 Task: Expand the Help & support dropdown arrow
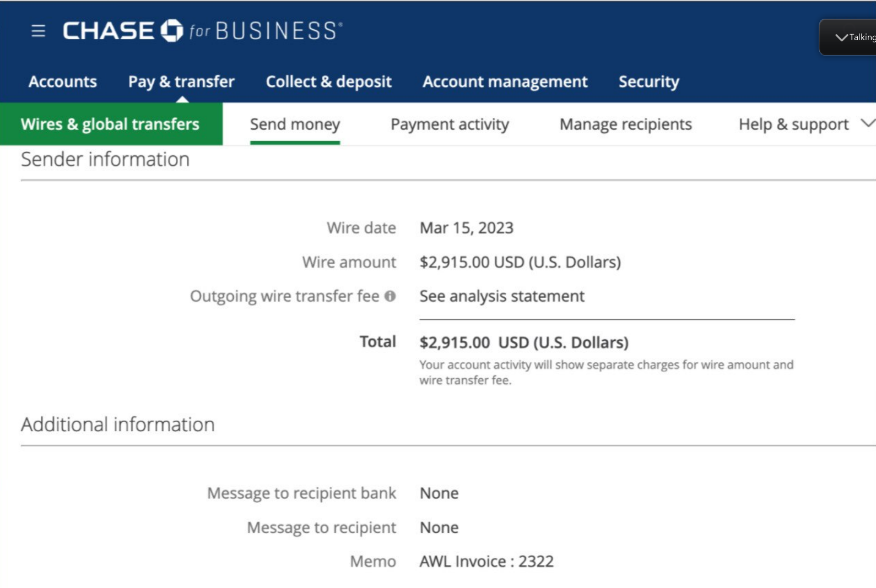(868, 123)
